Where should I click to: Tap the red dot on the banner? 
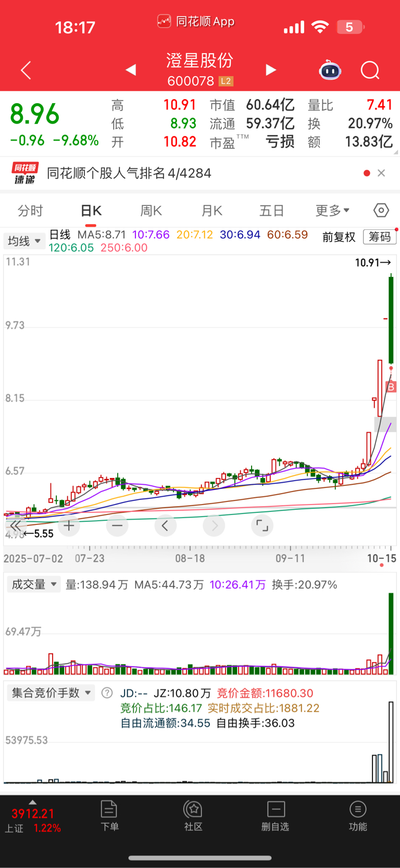(367, 173)
